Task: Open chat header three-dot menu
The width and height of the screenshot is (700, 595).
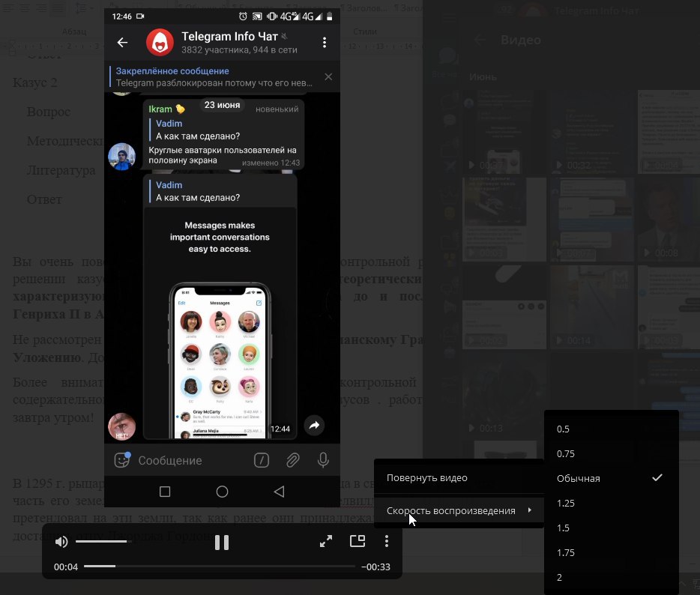Action: click(325, 43)
